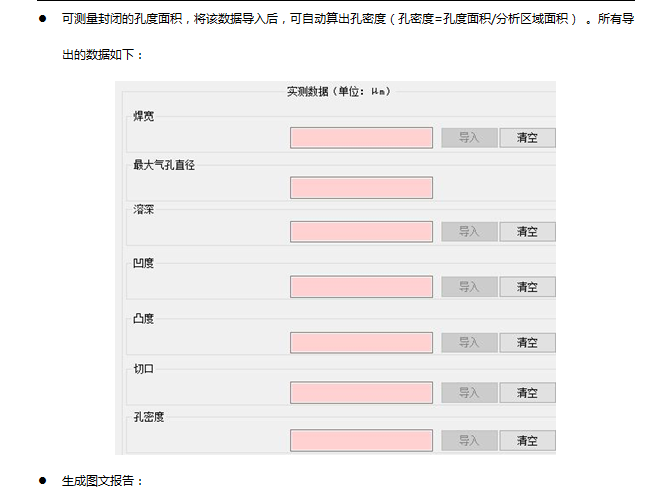Click the 切口 input field
Screen dimensions: 671x499
pyautogui.click(x=361, y=393)
